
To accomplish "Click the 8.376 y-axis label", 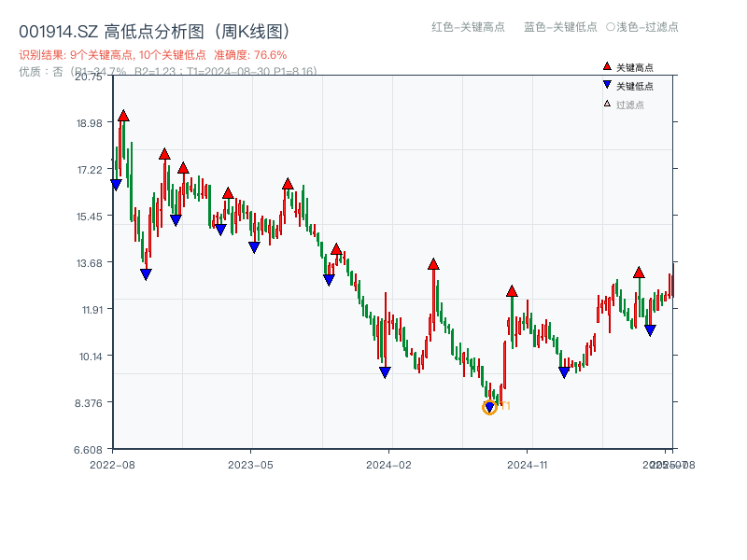I will pos(89,403).
